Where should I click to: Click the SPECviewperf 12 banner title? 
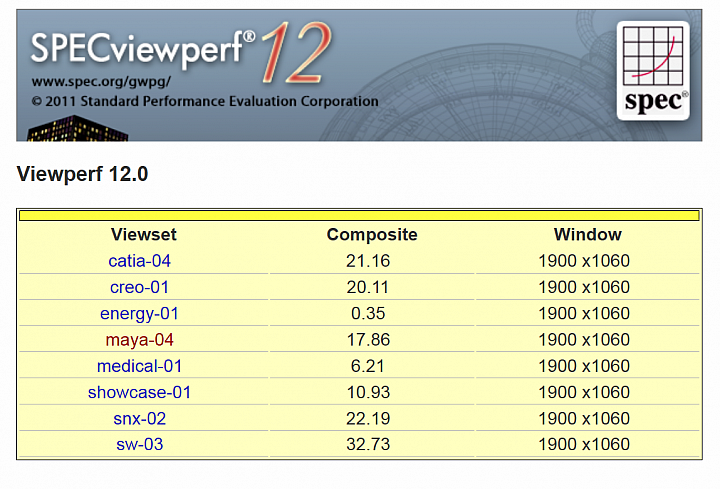pyautogui.click(x=181, y=52)
